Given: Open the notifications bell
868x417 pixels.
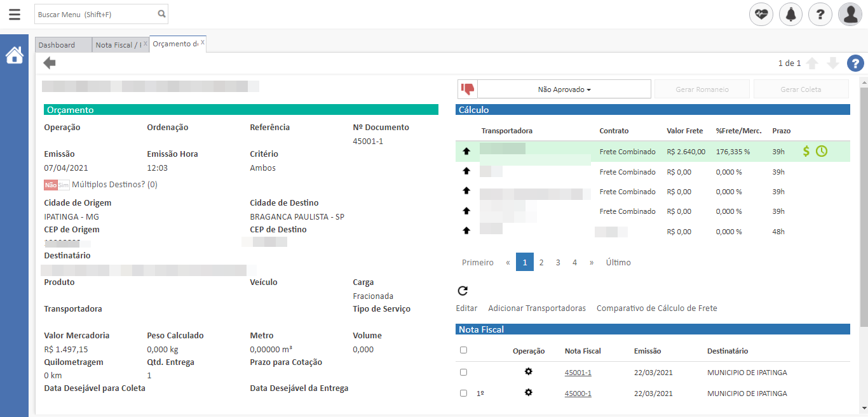Looking at the screenshot, I should pyautogui.click(x=790, y=14).
